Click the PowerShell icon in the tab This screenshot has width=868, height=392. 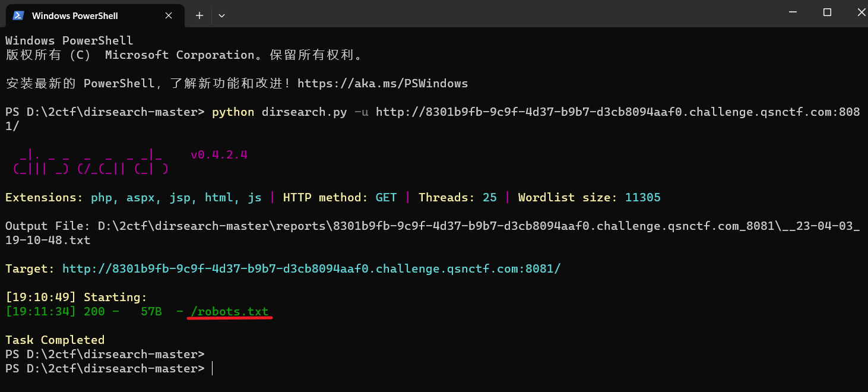[x=18, y=15]
